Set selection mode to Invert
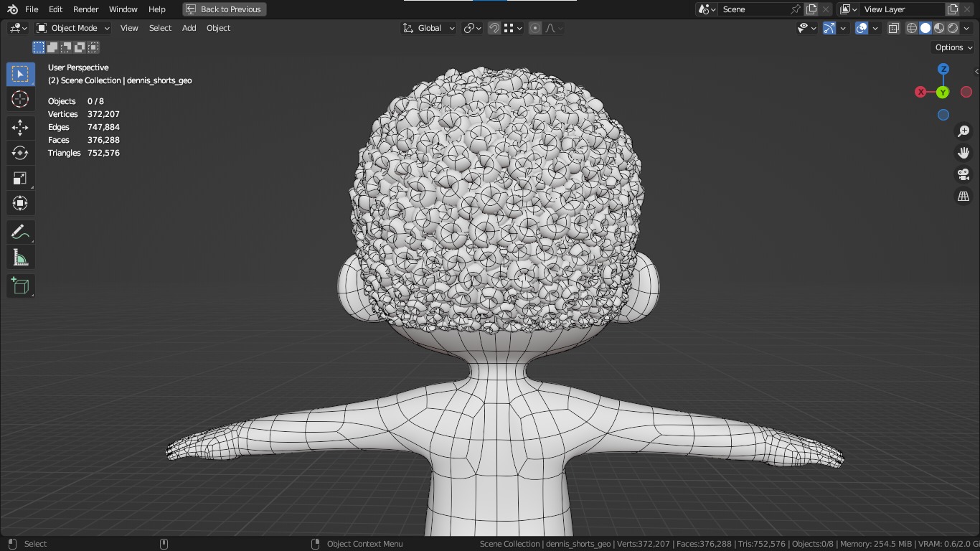 click(x=80, y=47)
